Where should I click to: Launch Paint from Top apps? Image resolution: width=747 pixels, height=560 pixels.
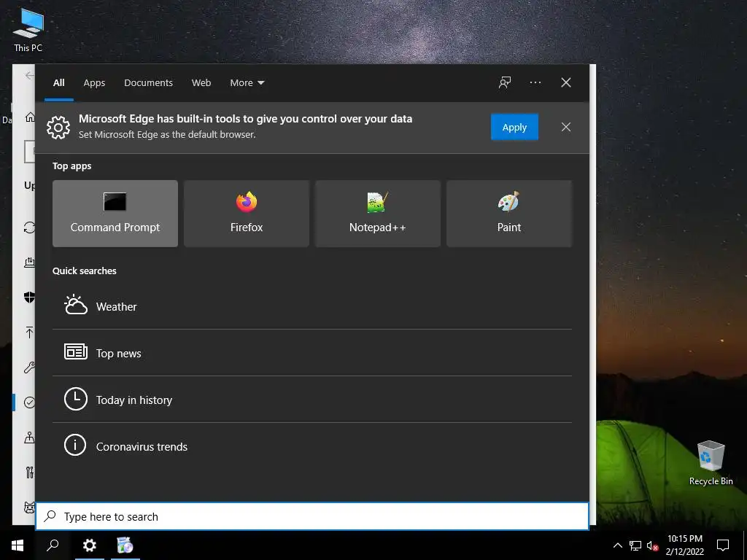pos(508,214)
